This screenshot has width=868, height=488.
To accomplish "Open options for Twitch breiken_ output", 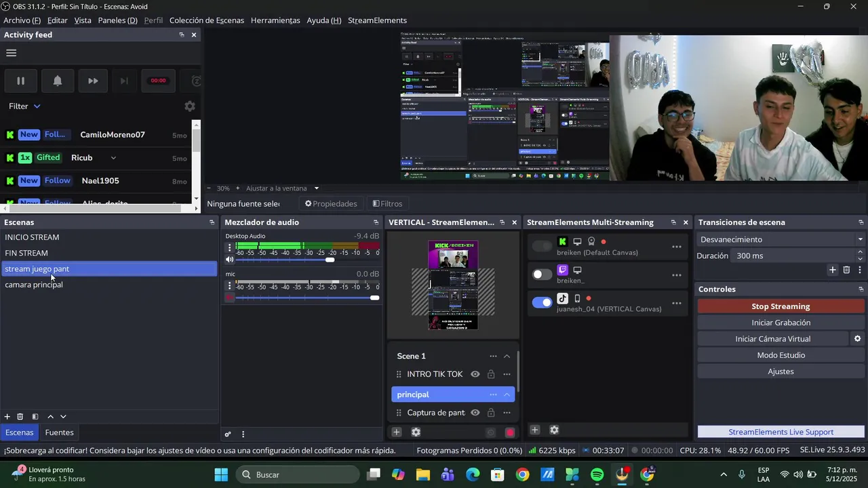I will pyautogui.click(x=677, y=275).
